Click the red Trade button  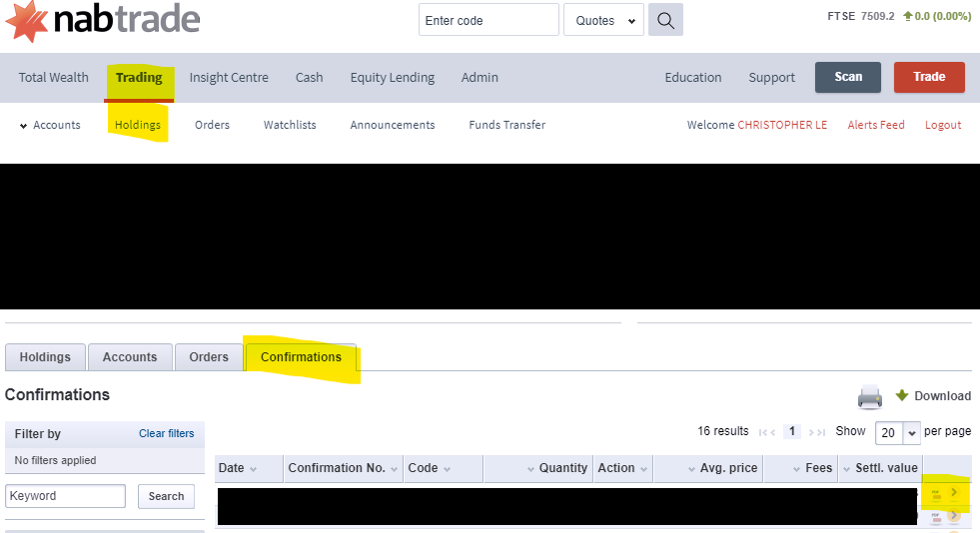pos(929,77)
